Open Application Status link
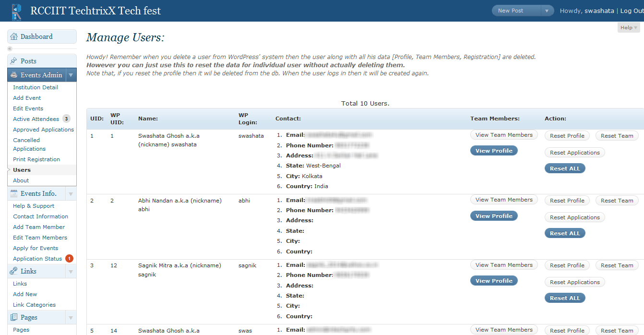The width and height of the screenshot is (644, 335). (x=37, y=259)
